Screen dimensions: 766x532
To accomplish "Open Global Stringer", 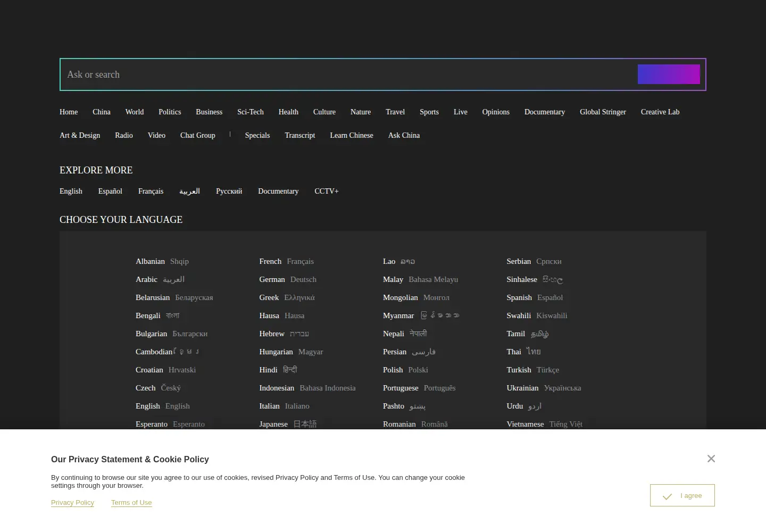I will tap(603, 112).
